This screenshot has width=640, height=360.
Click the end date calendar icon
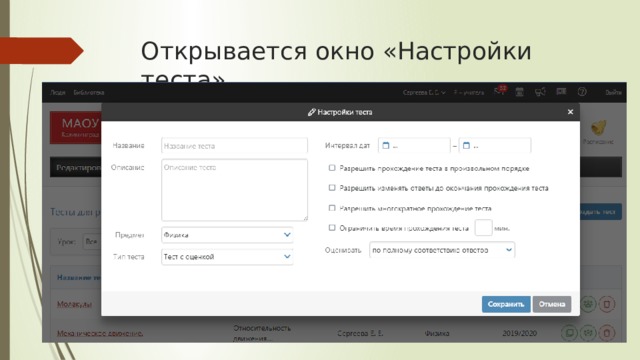pyautogui.click(x=467, y=145)
